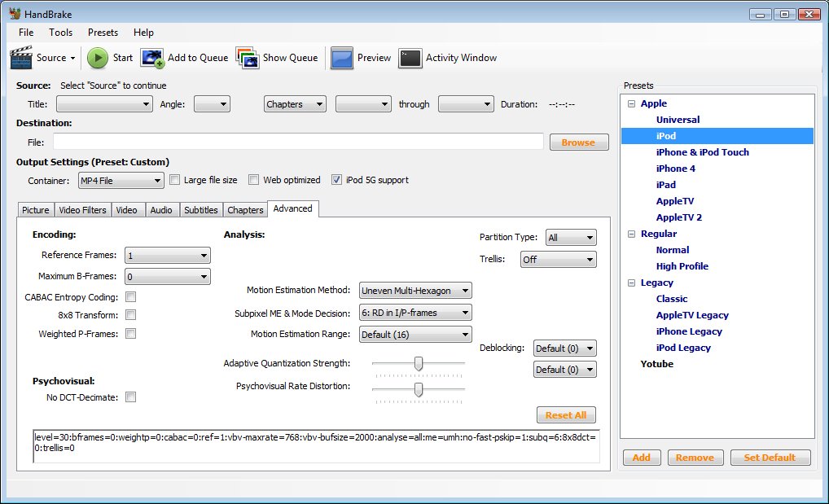Image resolution: width=829 pixels, height=504 pixels.
Task: Collapse the Regular presets group
Action: tap(631, 234)
